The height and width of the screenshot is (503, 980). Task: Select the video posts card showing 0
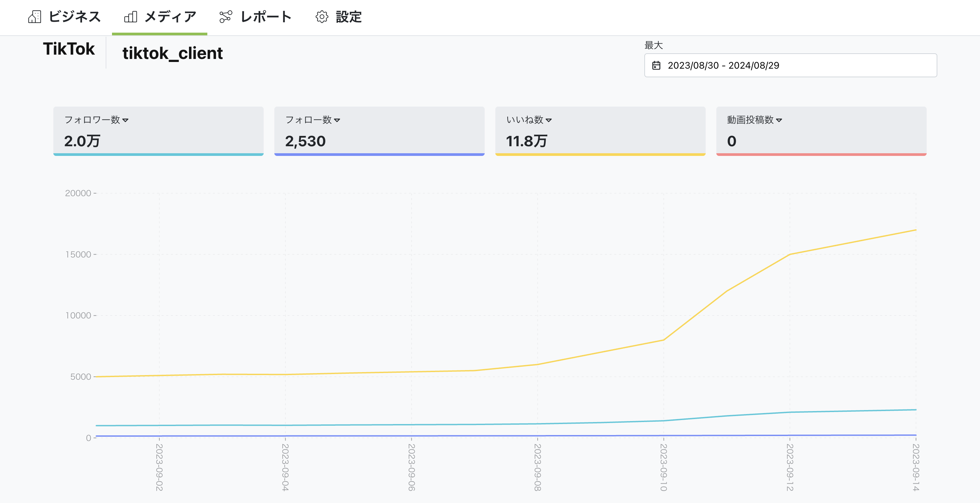point(821,131)
